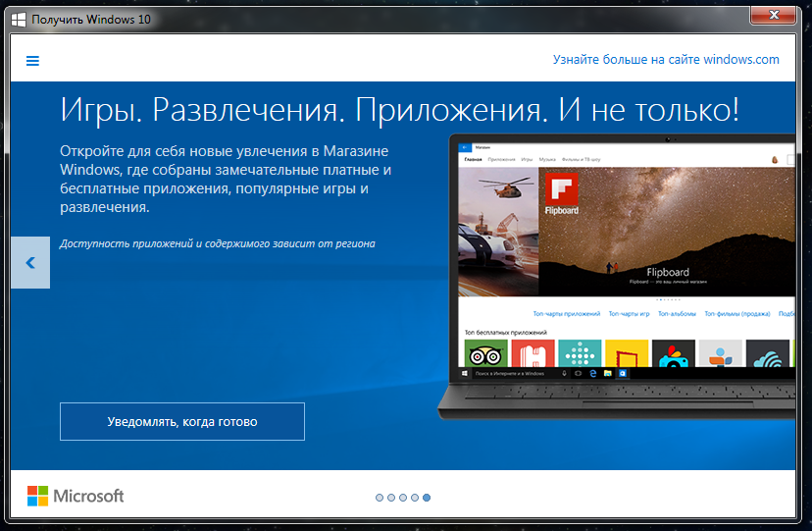Select the third page indicator dot

pos(403,498)
